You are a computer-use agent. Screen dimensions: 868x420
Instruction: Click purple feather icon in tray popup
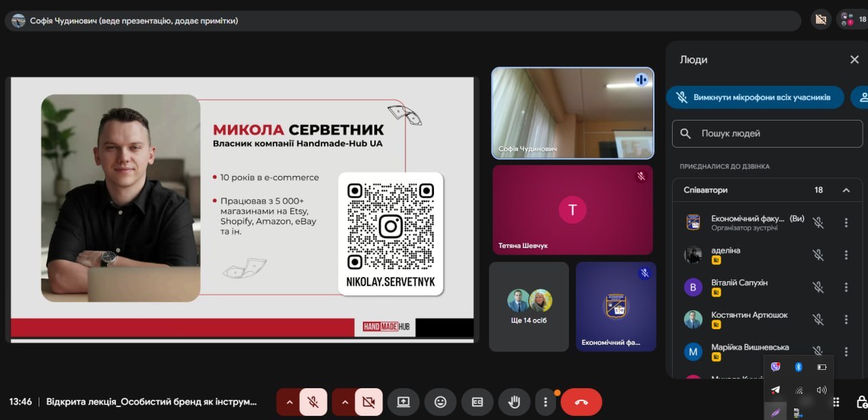(x=776, y=412)
